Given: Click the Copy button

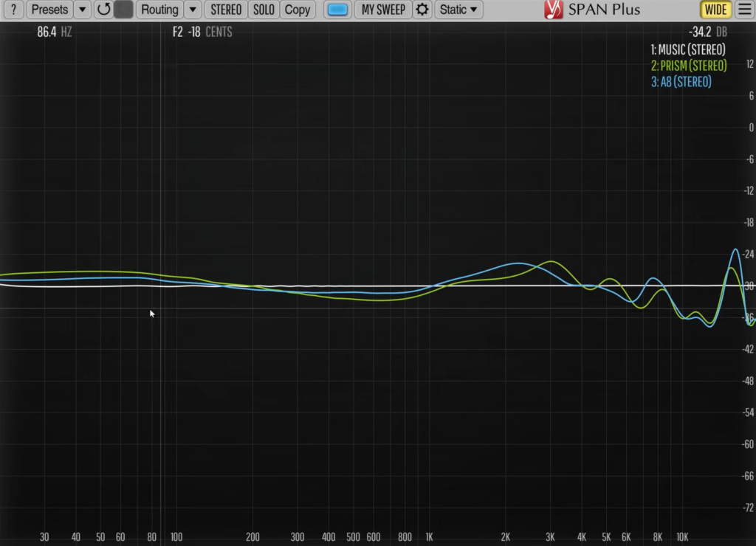Looking at the screenshot, I should 297,10.
